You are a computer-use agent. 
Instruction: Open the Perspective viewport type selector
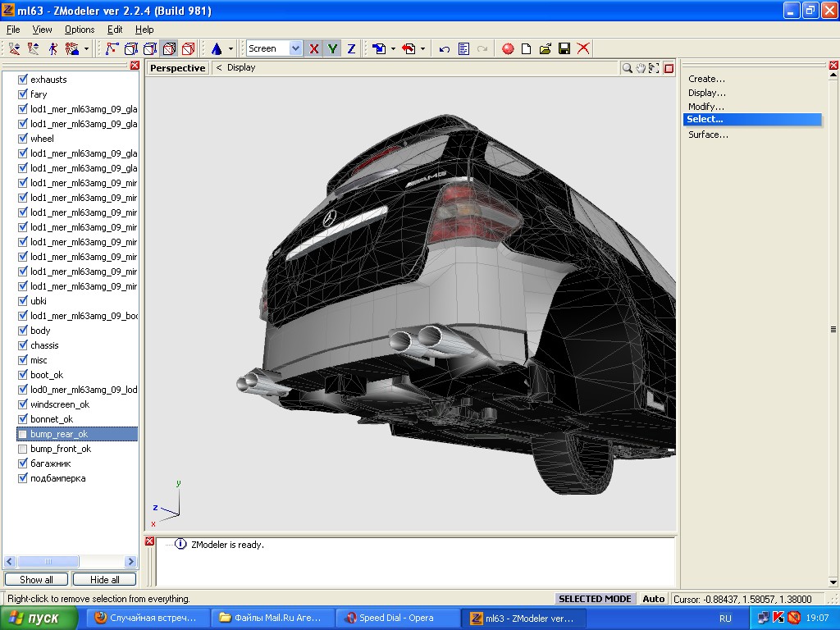click(178, 68)
